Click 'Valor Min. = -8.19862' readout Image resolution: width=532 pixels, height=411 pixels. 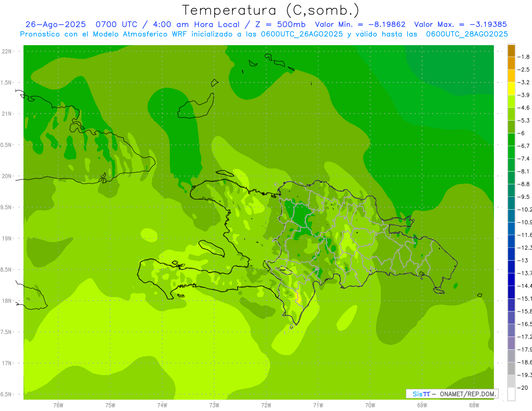pyautogui.click(x=360, y=24)
